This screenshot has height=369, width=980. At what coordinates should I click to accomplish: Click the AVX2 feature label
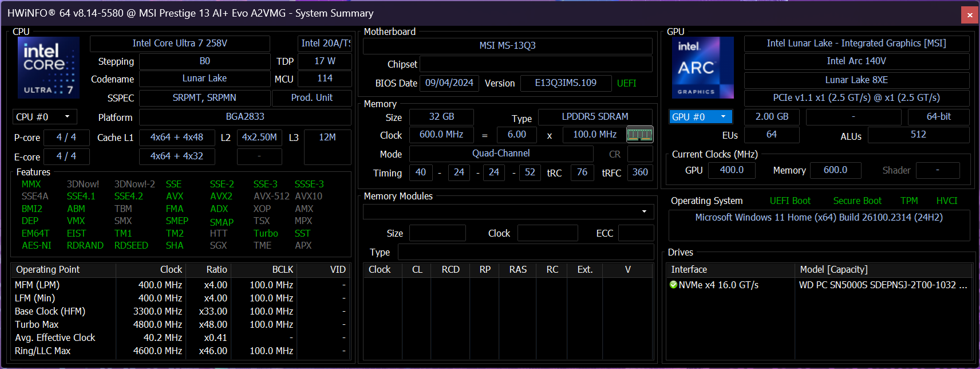[221, 197]
